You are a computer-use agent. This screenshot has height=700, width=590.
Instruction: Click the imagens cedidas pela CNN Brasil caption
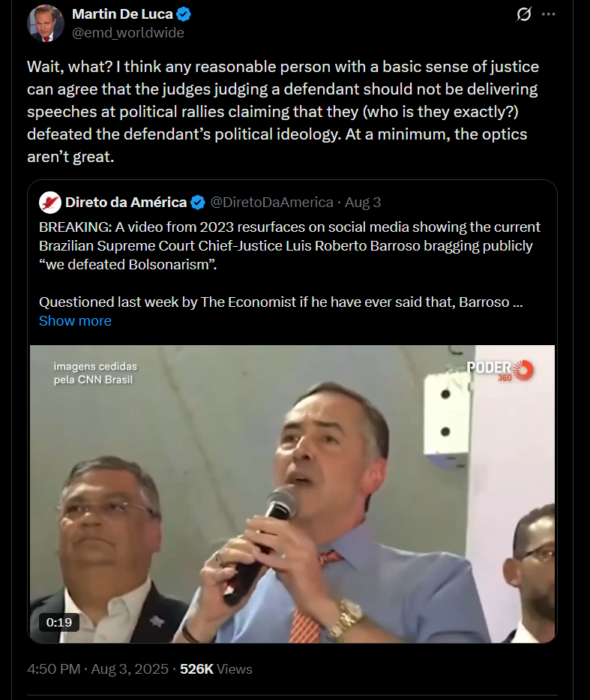click(x=95, y=373)
